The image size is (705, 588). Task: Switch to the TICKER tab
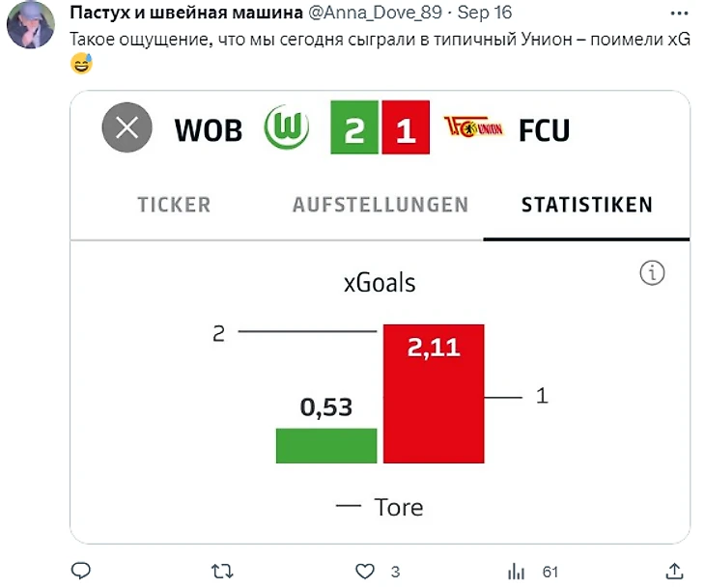pyautogui.click(x=174, y=205)
